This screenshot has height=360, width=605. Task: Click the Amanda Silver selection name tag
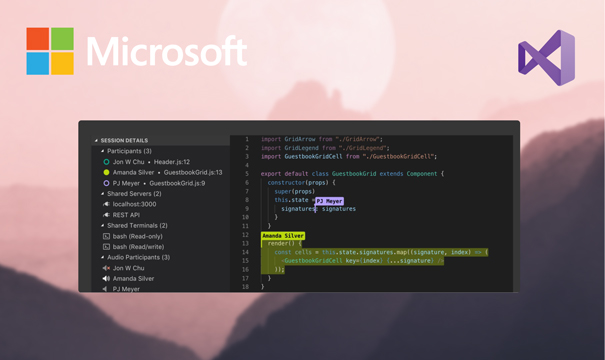tap(283, 236)
